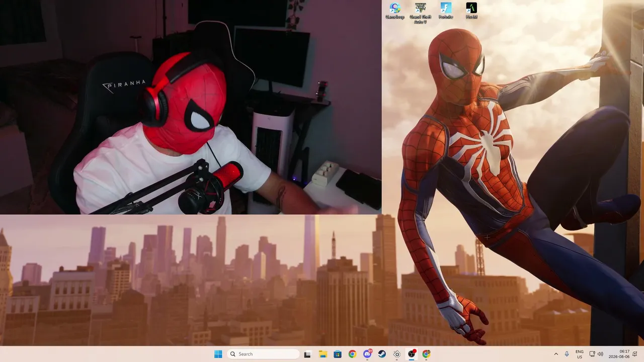
Task: Open the ENG US language switcher
Action: coord(580,354)
